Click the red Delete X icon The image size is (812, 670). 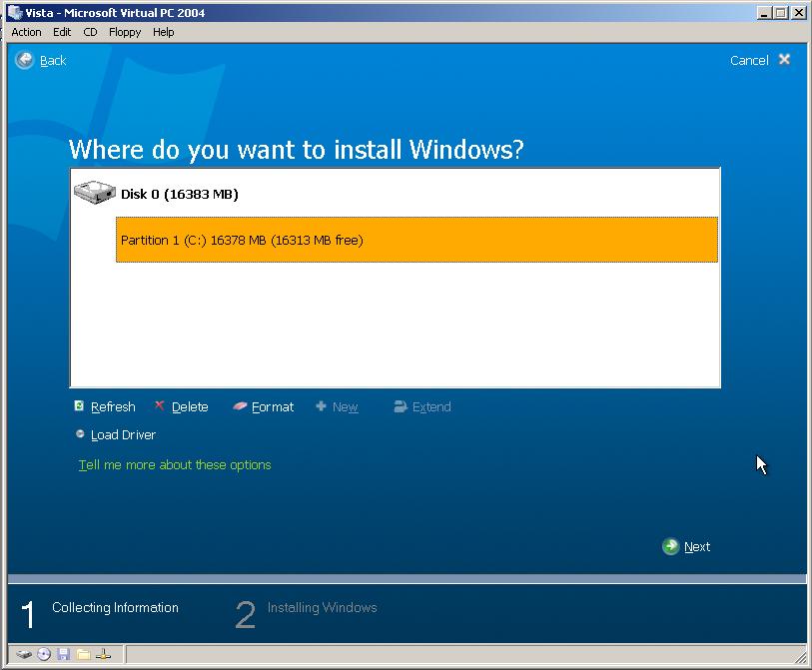(160, 405)
